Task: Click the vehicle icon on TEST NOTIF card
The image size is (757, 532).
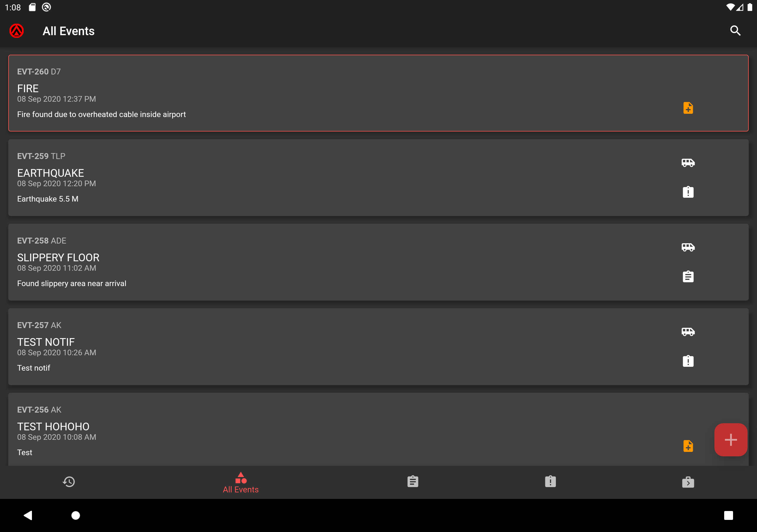Action: 688,332
